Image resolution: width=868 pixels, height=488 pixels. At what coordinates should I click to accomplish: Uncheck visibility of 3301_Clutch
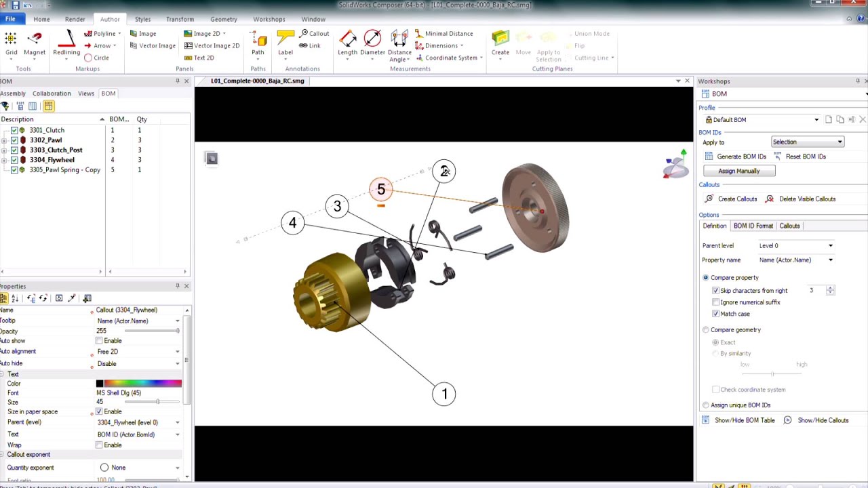click(14, 130)
